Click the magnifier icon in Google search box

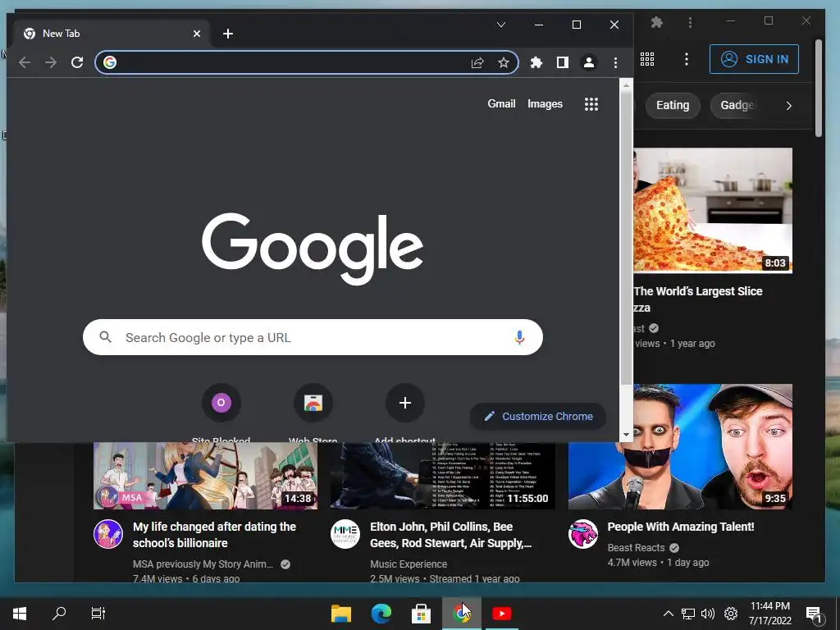click(106, 337)
